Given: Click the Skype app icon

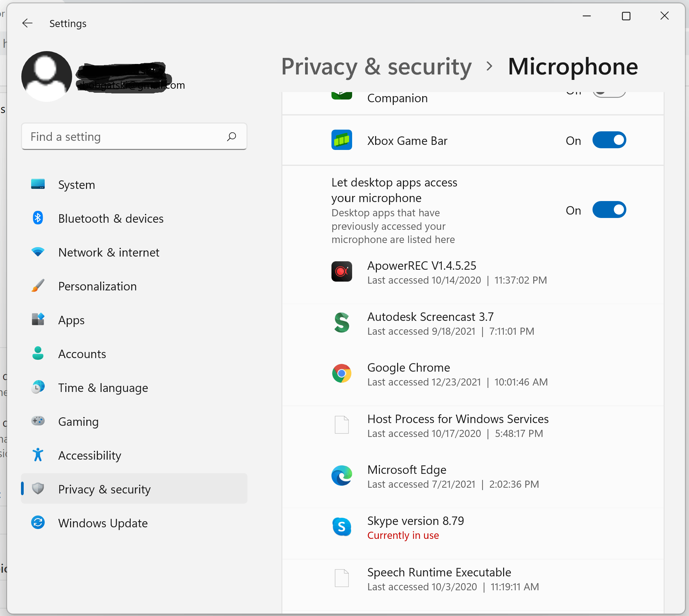Looking at the screenshot, I should pyautogui.click(x=341, y=527).
